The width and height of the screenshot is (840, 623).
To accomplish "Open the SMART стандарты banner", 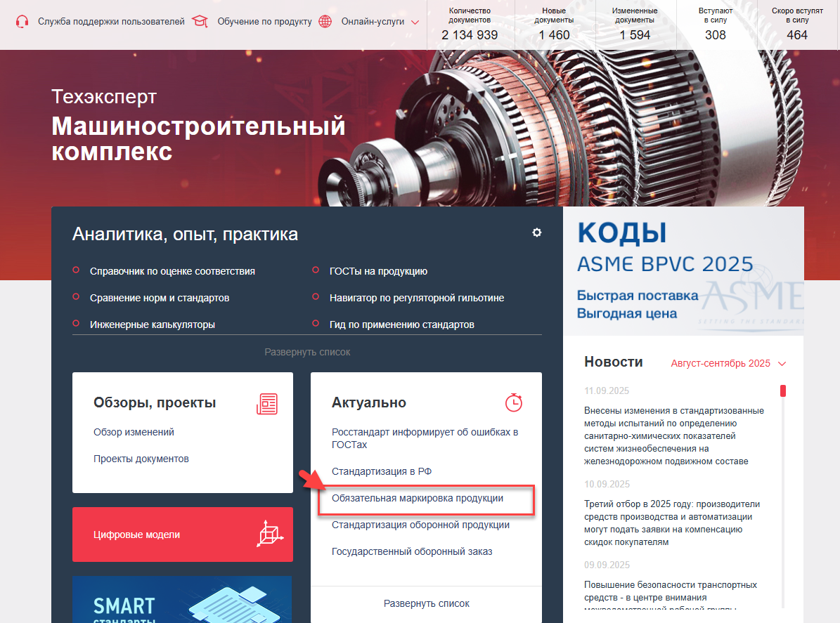I will point(182,599).
